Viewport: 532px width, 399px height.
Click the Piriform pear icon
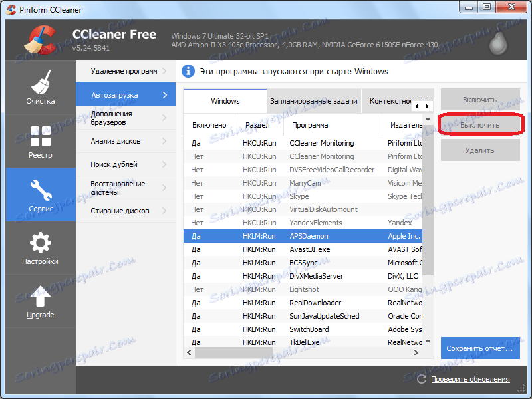coord(498,43)
